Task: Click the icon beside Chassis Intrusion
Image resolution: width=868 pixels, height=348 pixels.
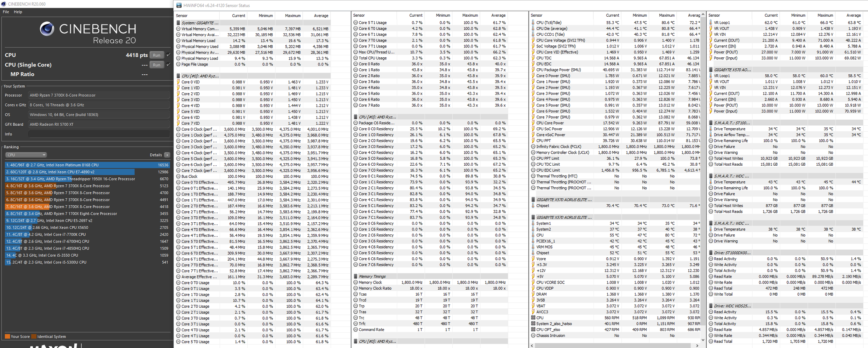Action: (533, 336)
